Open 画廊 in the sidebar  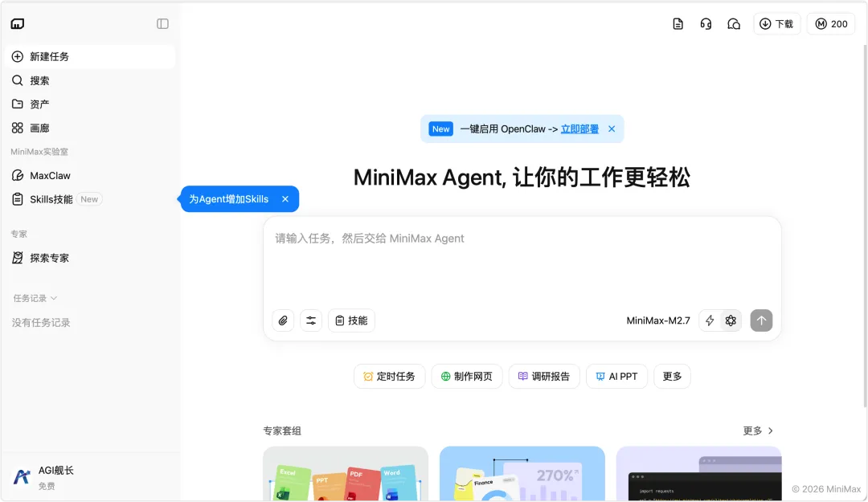[90, 128]
